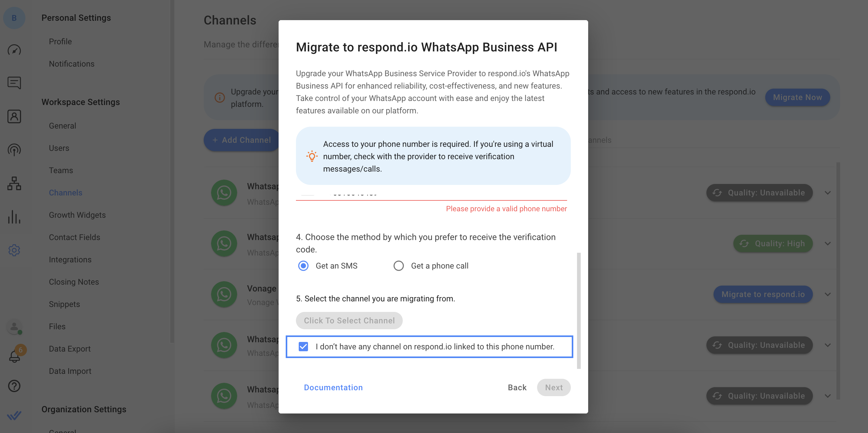Viewport: 868px width, 433px height.
Task: Open the Broadcasts antenna icon
Action: click(14, 150)
